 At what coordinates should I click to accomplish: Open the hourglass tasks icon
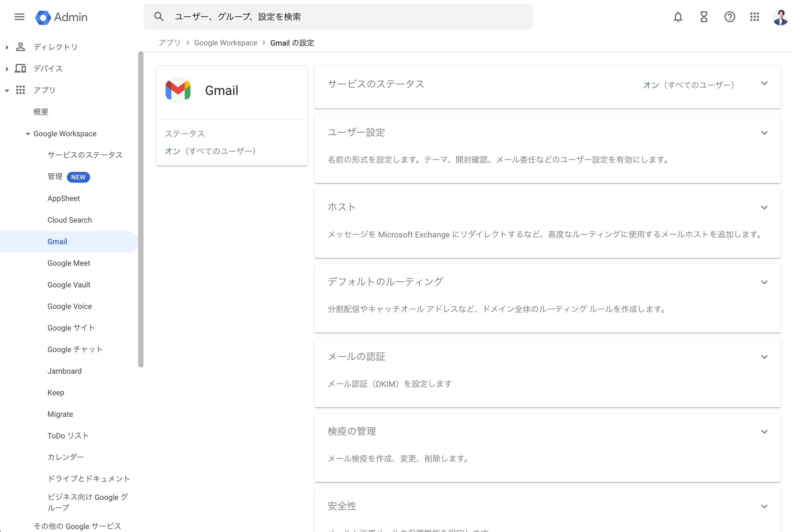[x=704, y=17]
